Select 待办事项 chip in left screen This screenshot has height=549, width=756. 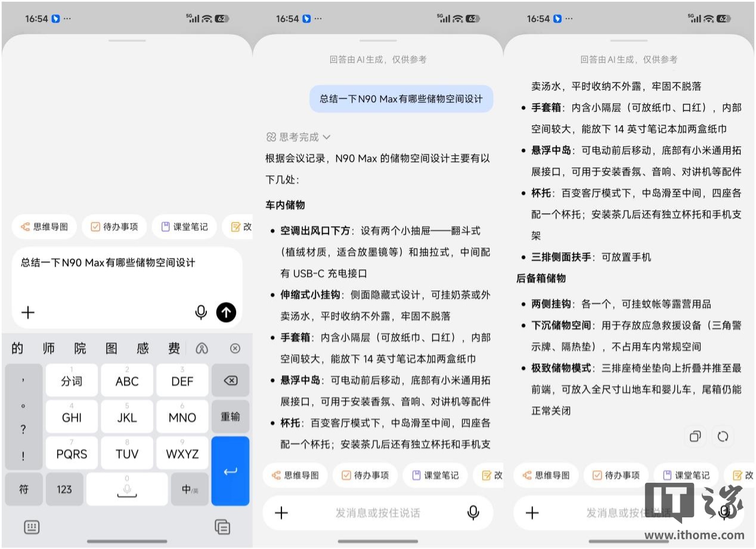(x=114, y=227)
